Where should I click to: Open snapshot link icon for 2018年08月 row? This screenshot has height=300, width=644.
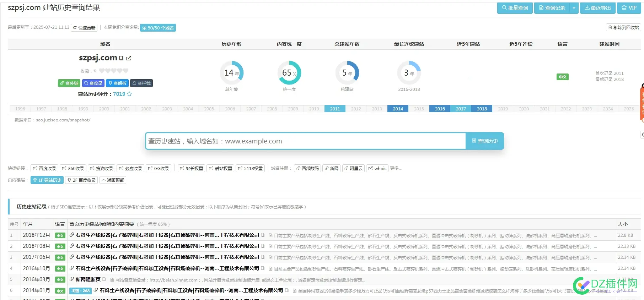coord(72,246)
